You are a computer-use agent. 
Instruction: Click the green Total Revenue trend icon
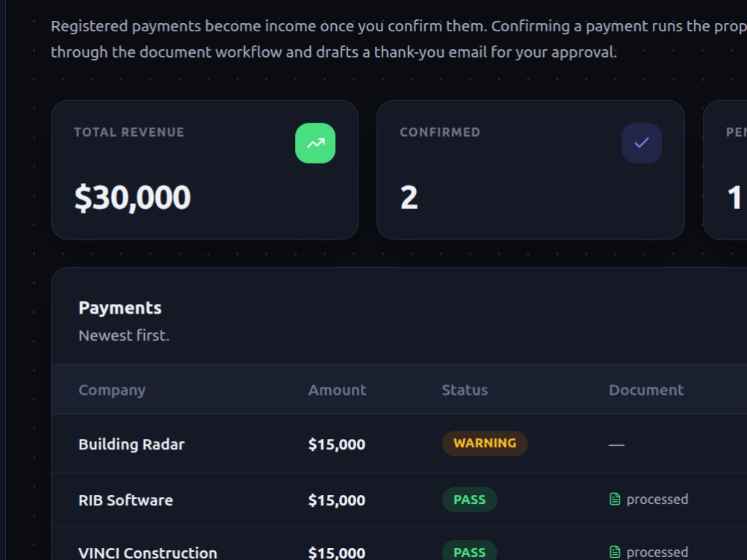pos(315,143)
